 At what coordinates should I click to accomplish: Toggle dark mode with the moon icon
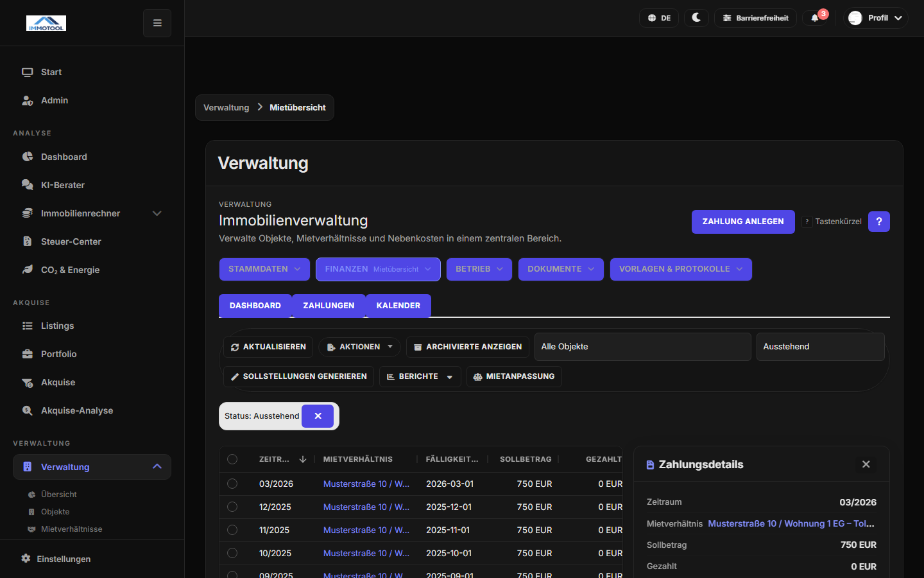696,17
